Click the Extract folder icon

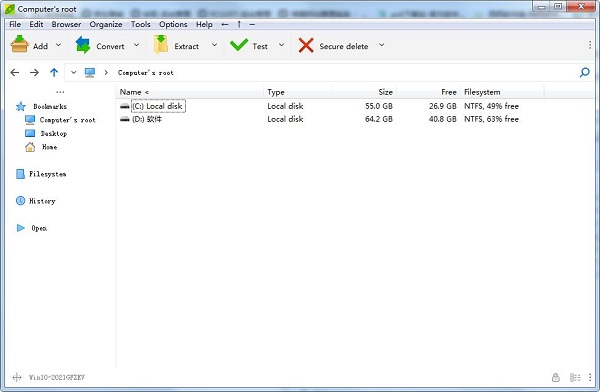click(161, 44)
